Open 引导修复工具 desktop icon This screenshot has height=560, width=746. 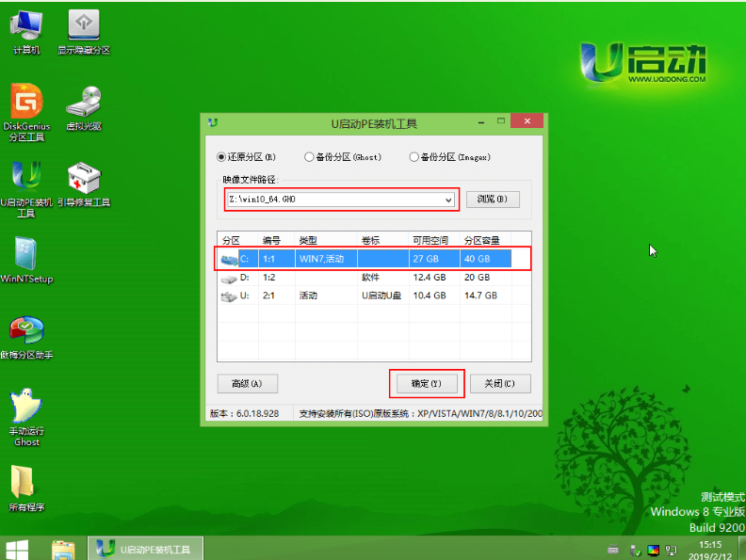click(x=84, y=183)
